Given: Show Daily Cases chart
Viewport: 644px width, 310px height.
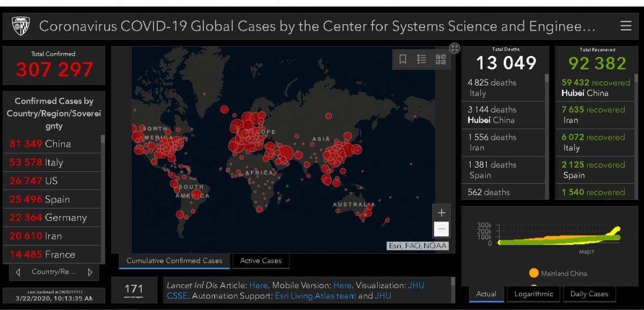Looking at the screenshot, I should pyautogui.click(x=589, y=294).
